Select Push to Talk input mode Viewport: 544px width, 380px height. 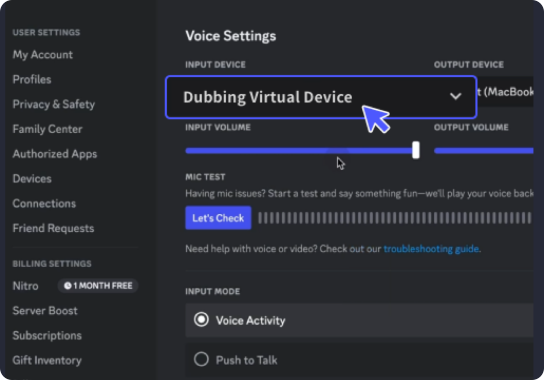pos(359,360)
